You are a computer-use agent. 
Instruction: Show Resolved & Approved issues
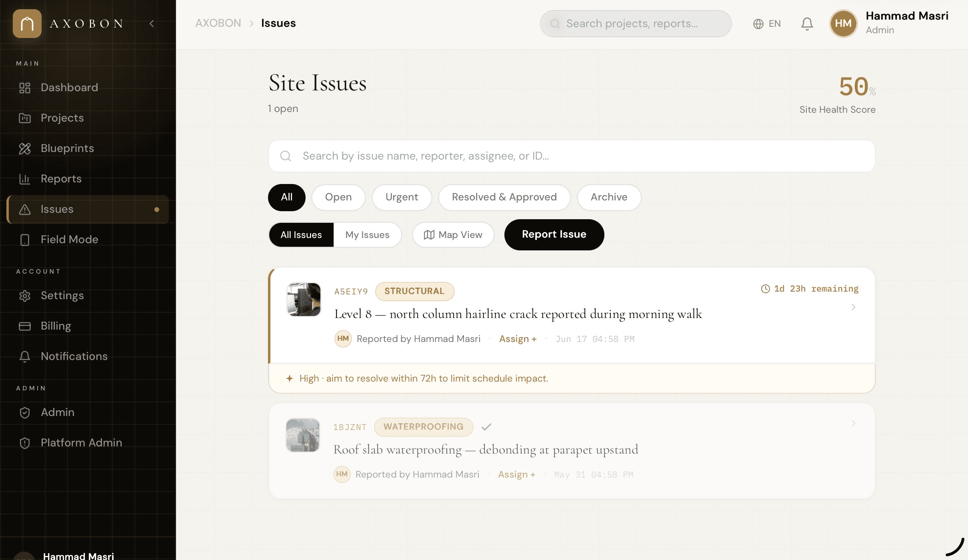(x=504, y=197)
